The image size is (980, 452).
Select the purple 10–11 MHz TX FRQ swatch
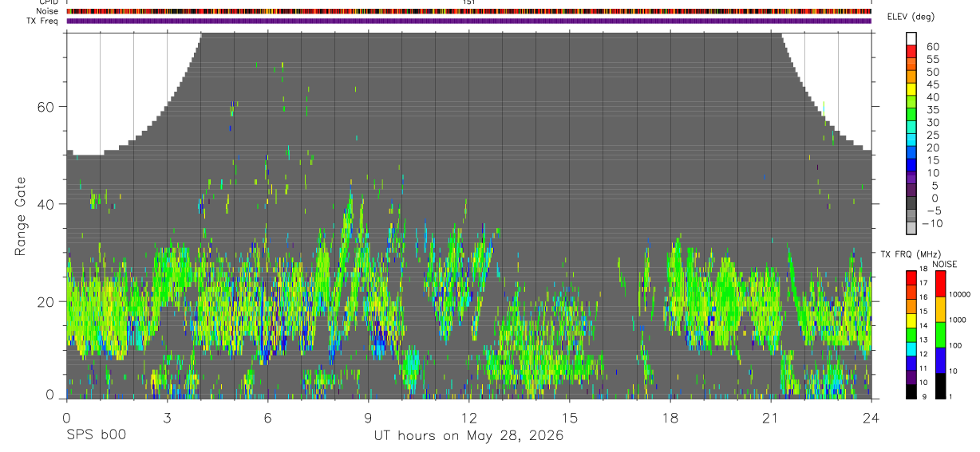[911, 376]
